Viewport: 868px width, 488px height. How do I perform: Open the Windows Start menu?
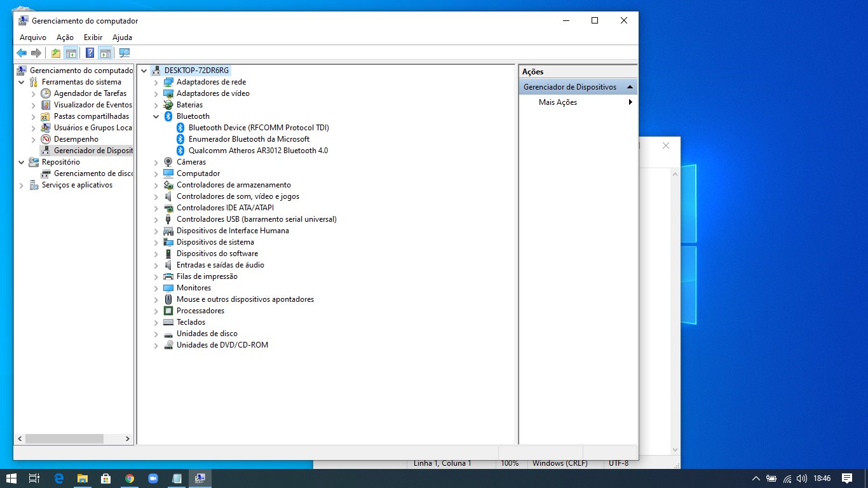click(11, 478)
